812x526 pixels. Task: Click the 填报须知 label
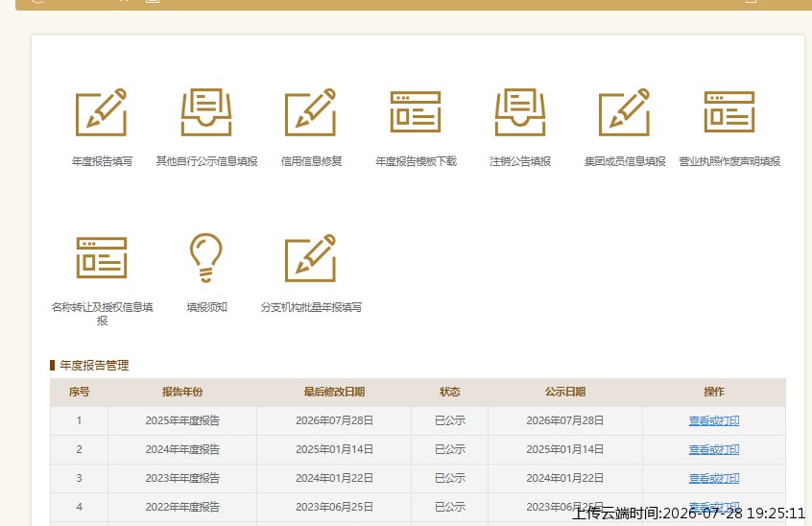[x=206, y=307]
